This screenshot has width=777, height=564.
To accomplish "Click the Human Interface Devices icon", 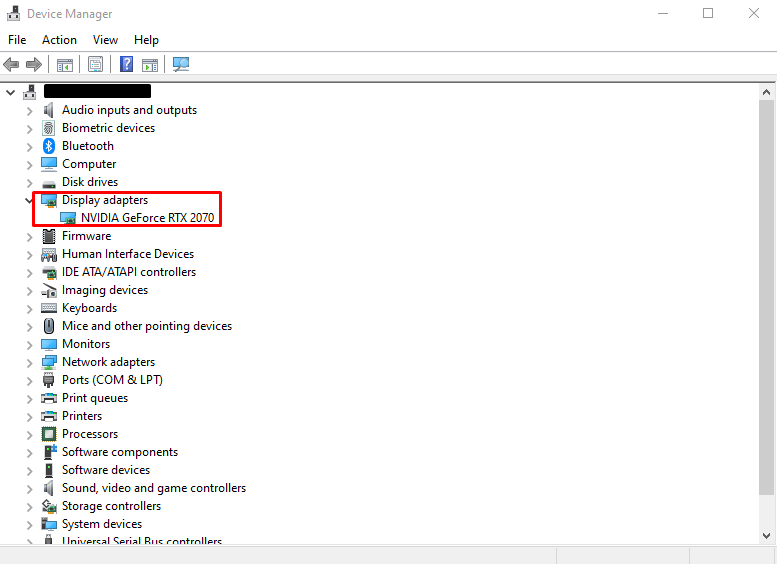I will click(x=49, y=255).
